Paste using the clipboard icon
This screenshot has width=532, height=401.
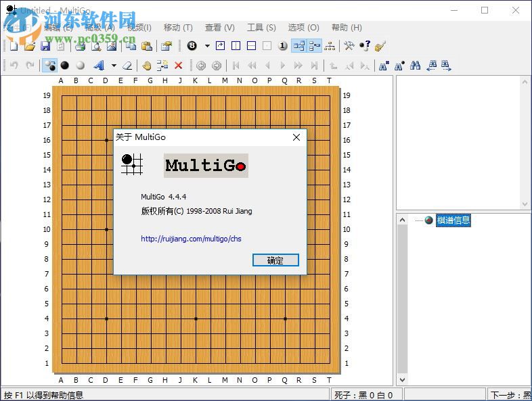click(x=147, y=46)
